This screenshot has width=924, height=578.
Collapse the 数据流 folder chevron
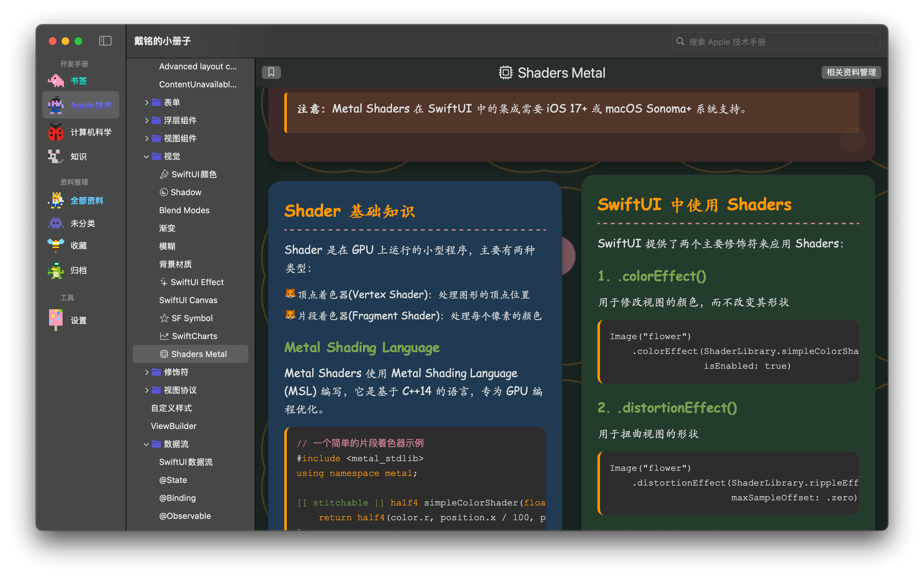click(x=146, y=444)
